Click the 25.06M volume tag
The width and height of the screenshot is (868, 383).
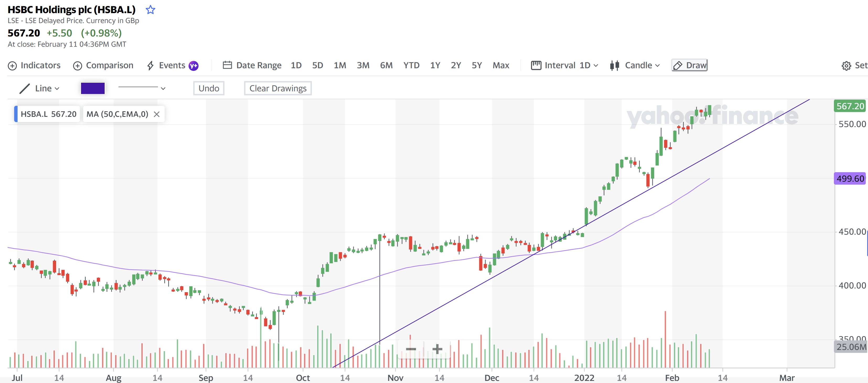(x=850, y=347)
